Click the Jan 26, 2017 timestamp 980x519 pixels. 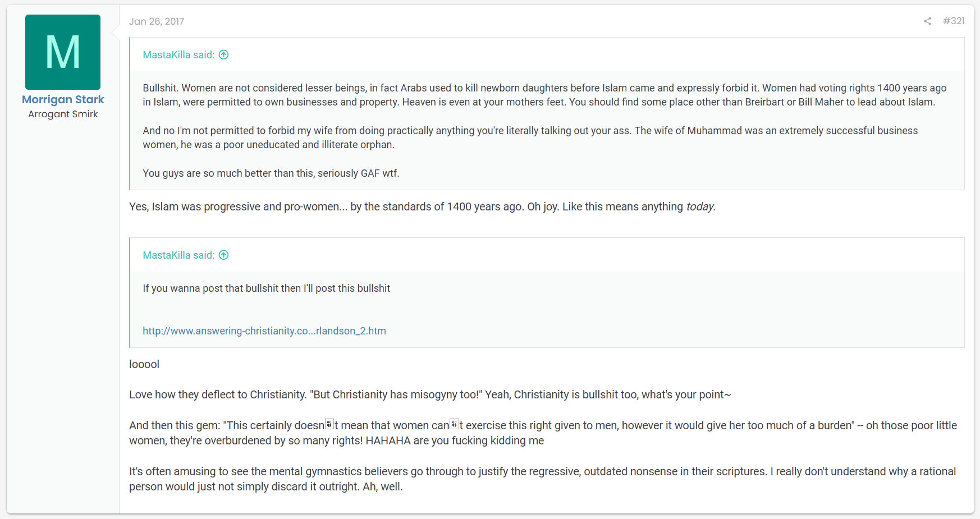coord(157,21)
